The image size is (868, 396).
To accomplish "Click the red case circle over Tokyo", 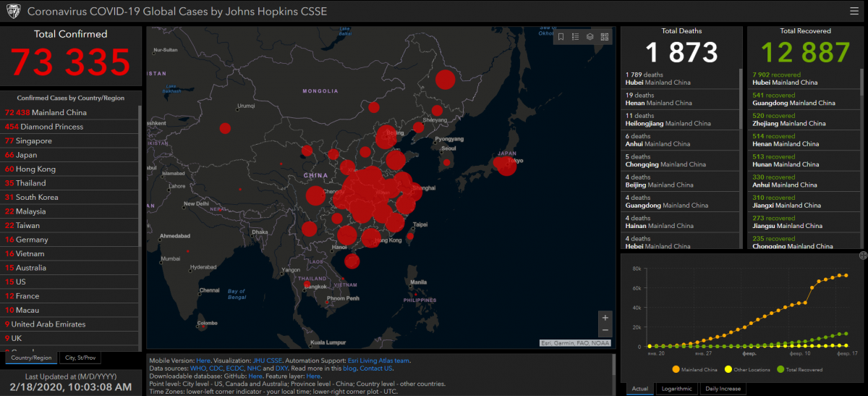I will (x=506, y=165).
